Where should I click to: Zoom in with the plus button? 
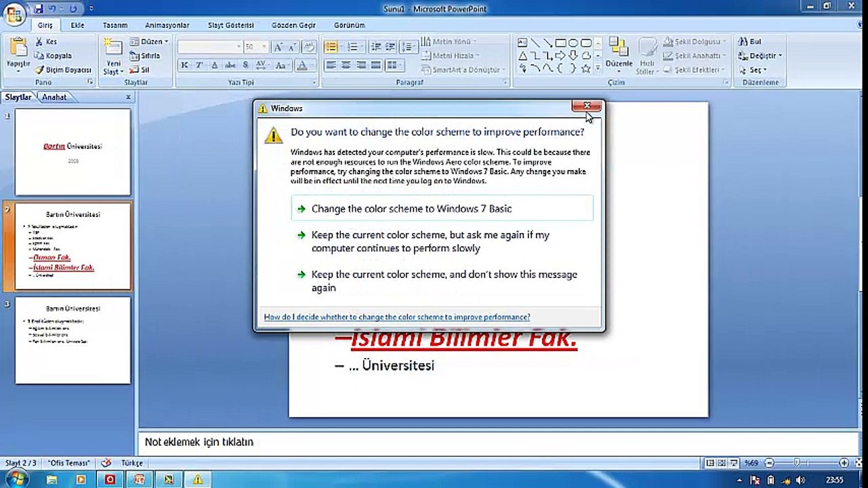844,463
